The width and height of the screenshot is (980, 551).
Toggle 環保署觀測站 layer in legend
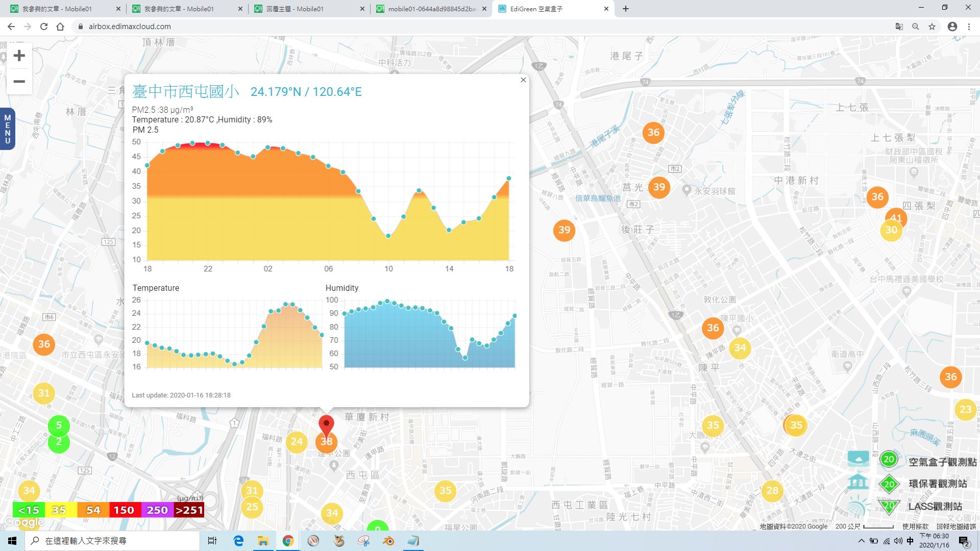click(x=938, y=484)
